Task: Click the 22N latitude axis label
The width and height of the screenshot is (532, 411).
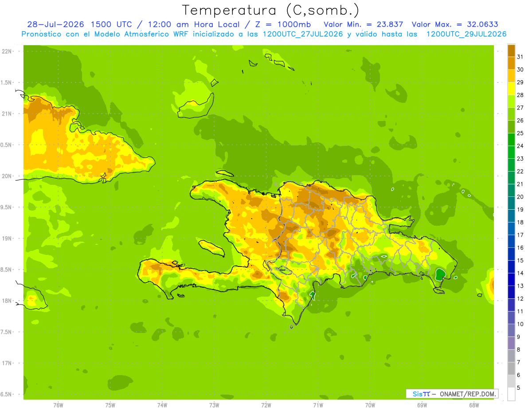Action: [x=7, y=51]
